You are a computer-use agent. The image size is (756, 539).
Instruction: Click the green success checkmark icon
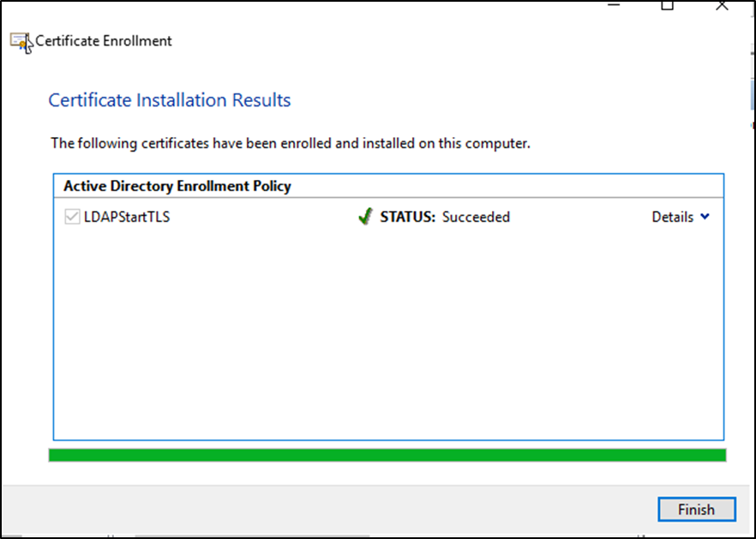pyautogui.click(x=365, y=218)
